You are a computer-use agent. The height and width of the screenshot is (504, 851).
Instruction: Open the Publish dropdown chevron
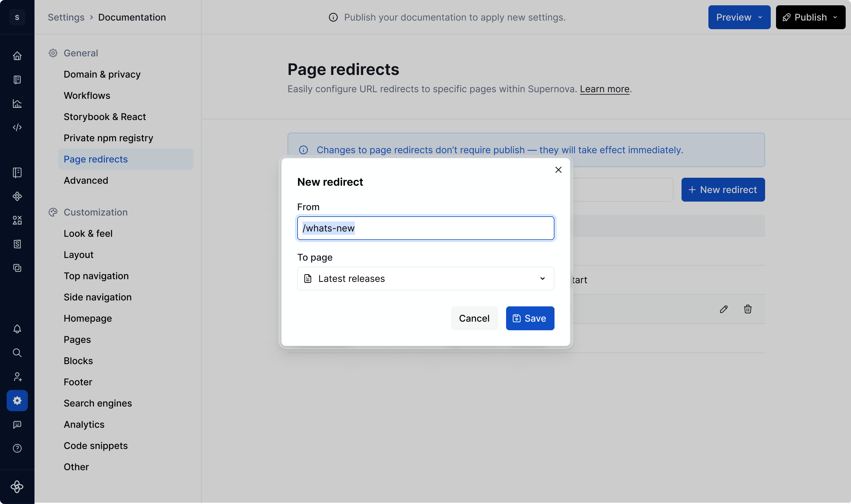[x=836, y=17]
